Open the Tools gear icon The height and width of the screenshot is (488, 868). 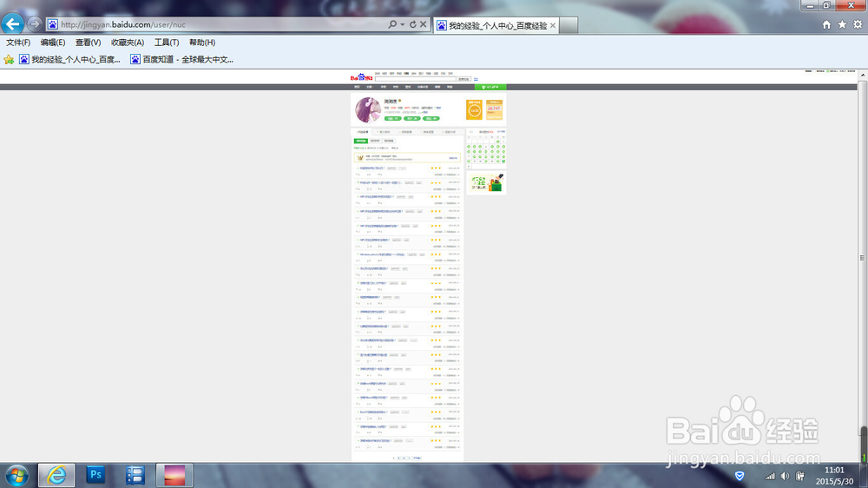coord(858,24)
